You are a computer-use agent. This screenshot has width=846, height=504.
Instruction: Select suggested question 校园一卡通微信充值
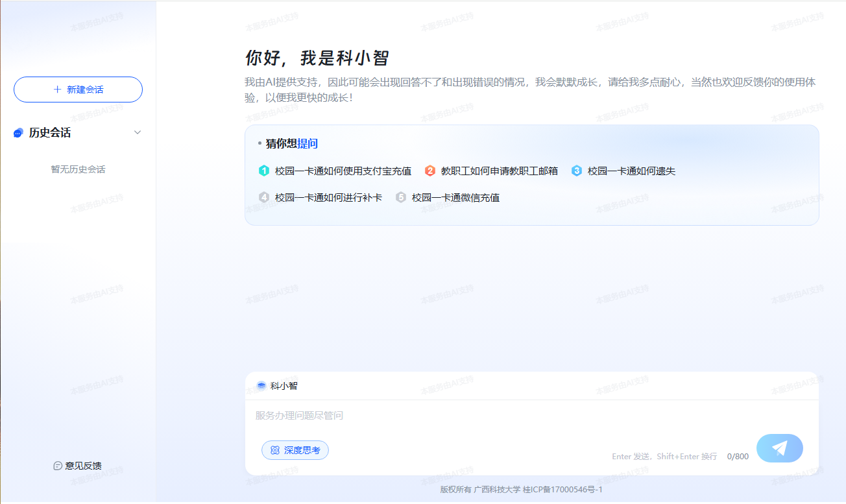[455, 198]
